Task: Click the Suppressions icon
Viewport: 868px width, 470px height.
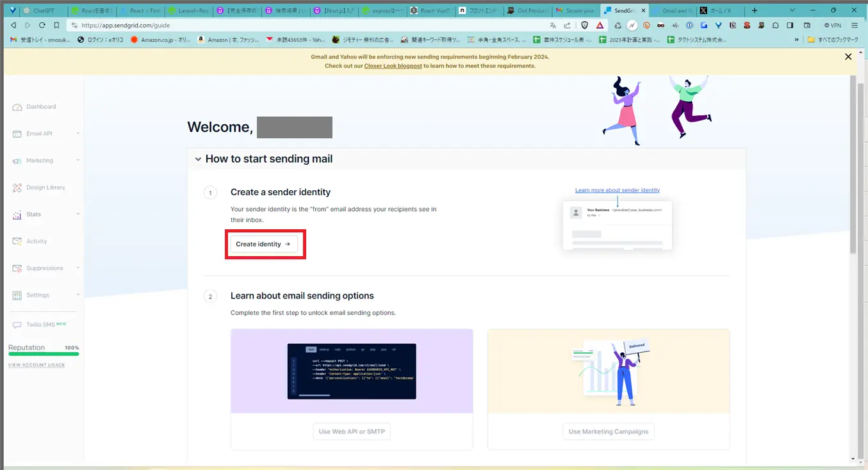Action: (x=16, y=268)
